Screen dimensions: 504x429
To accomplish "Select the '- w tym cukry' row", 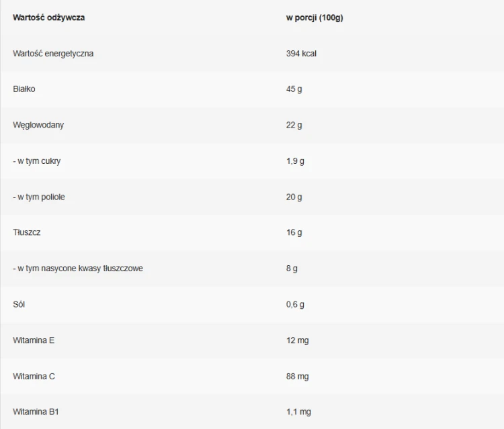I will tap(252, 161).
